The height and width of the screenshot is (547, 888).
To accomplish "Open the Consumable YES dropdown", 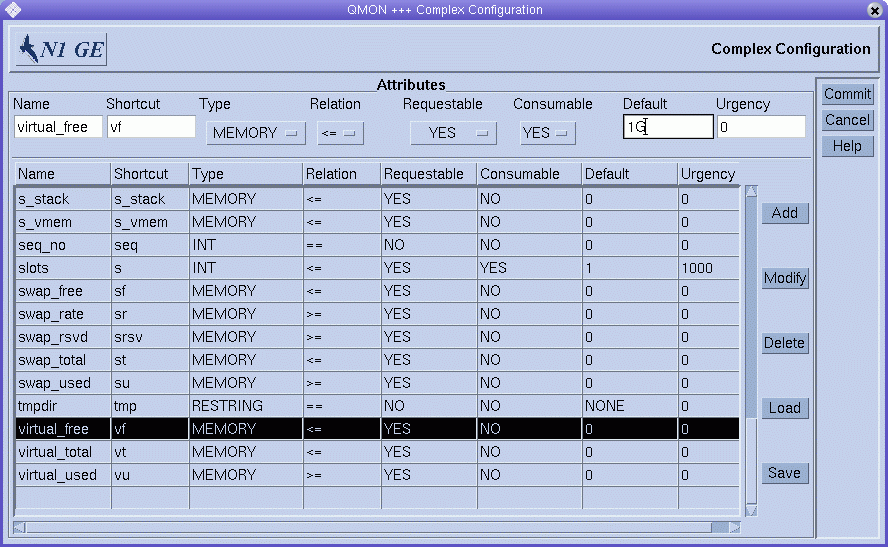I will pos(548,133).
